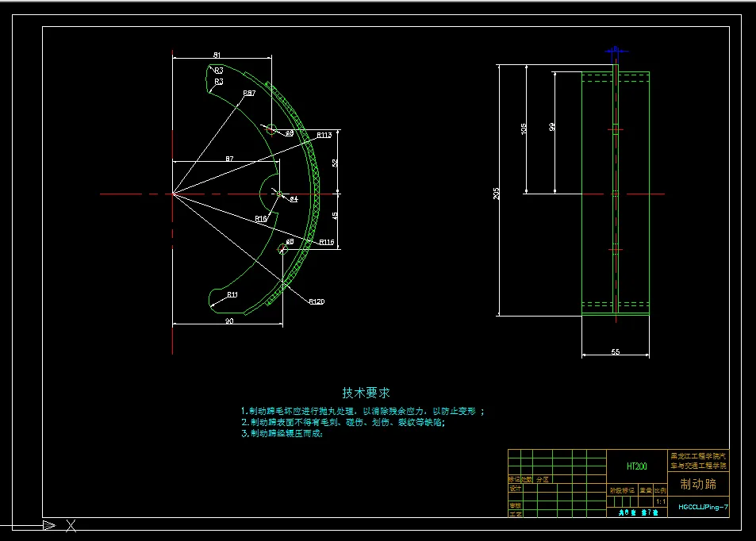
Task: Select the 45 vertical dimension text
Action: 335,216
